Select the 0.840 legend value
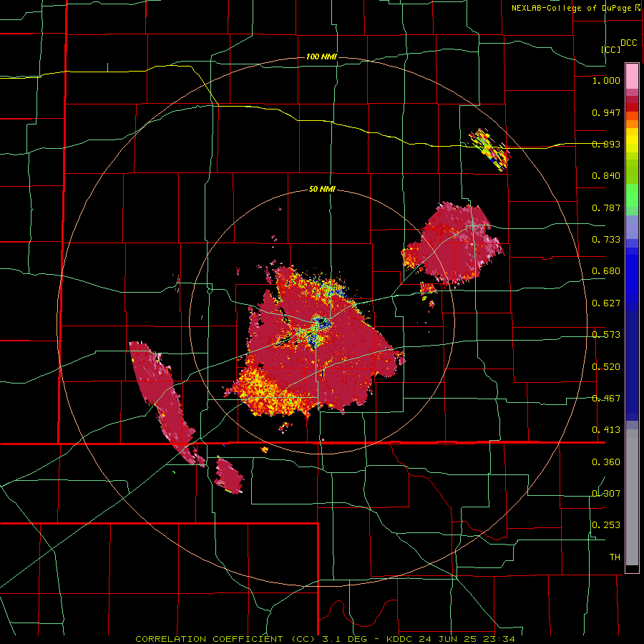The height and width of the screenshot is (644, 644). click(606, 176)
